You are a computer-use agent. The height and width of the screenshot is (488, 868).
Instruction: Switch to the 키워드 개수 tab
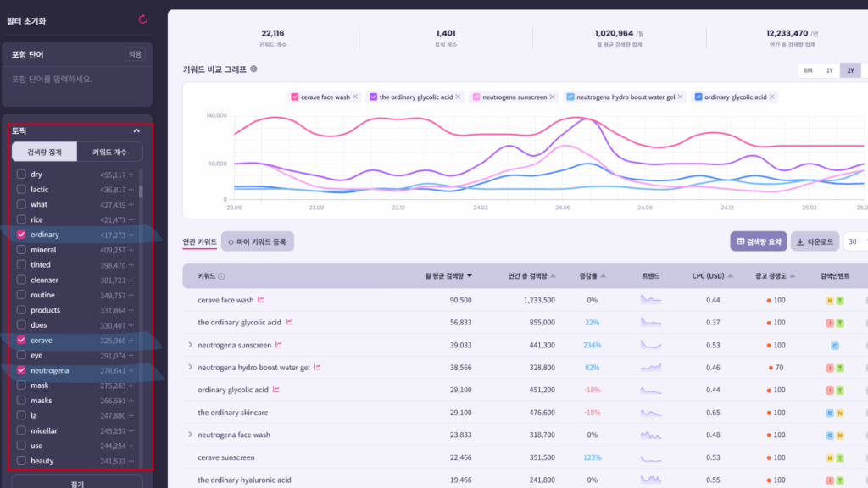click(x=109, y=152)
